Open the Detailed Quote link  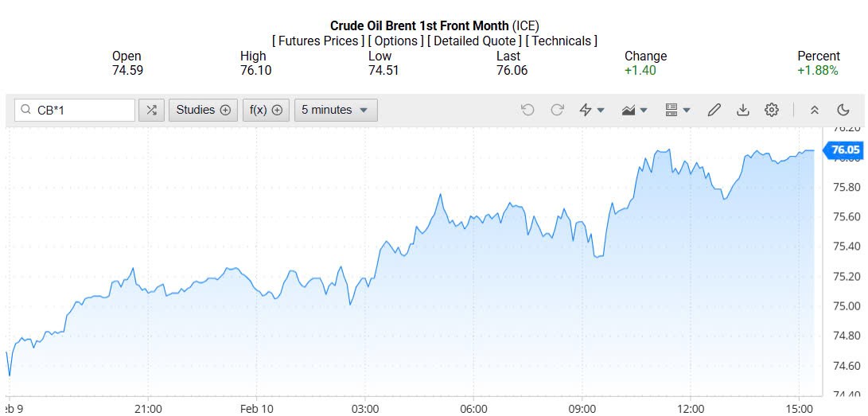pos(475,41)
